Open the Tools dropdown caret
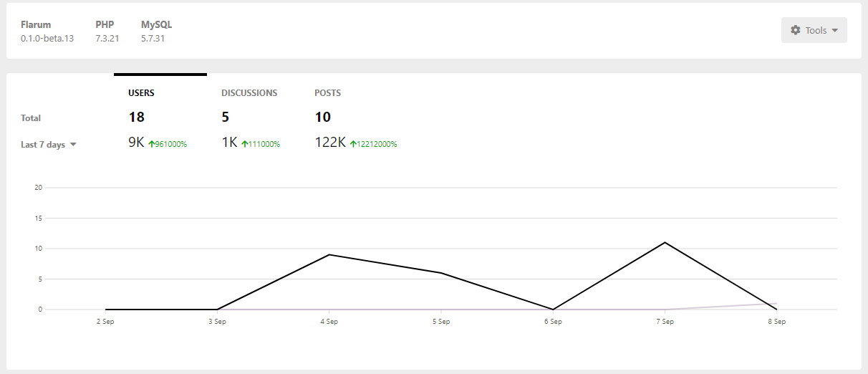Viewport: 868px width, 374px height. (x=835, y=31)
